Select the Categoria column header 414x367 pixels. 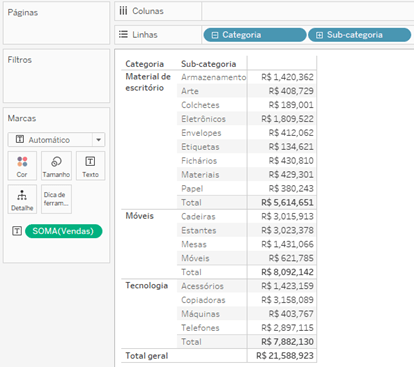[144, 64]
